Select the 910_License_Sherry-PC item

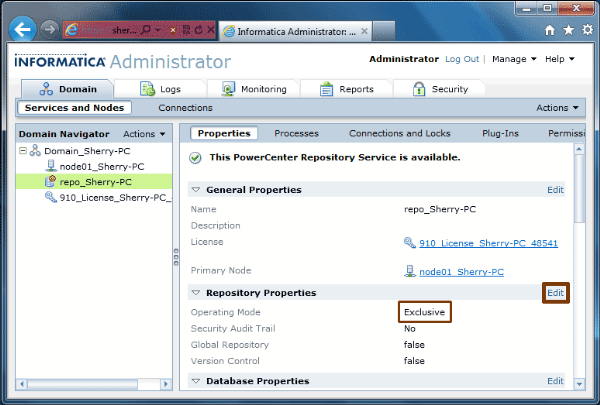[116, 198]
